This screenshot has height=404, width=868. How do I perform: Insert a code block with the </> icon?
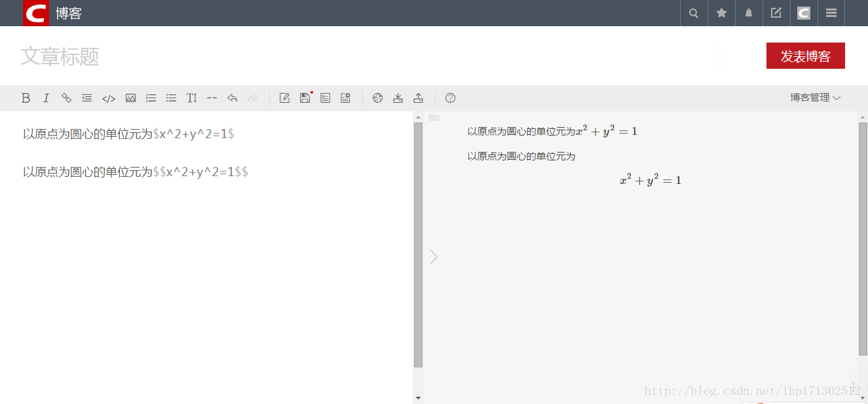coord(109,98)
